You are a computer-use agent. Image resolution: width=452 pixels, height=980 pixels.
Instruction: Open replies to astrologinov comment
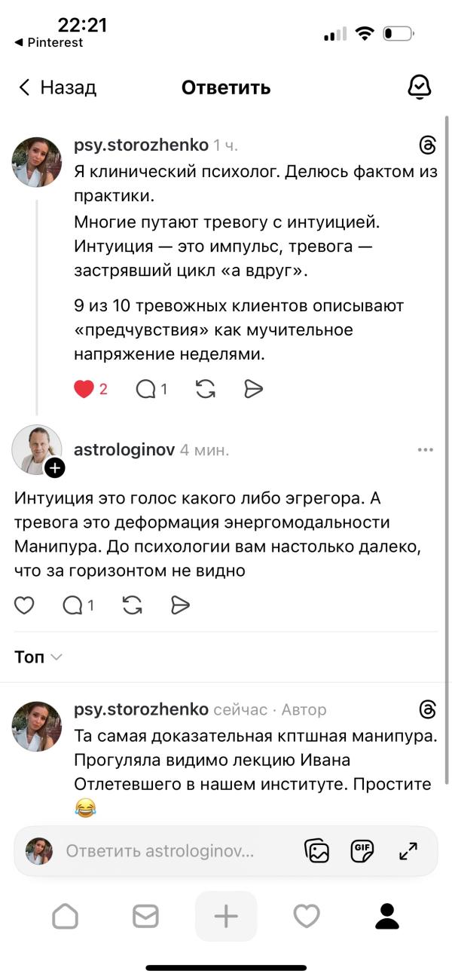click(x=73, y=605)
